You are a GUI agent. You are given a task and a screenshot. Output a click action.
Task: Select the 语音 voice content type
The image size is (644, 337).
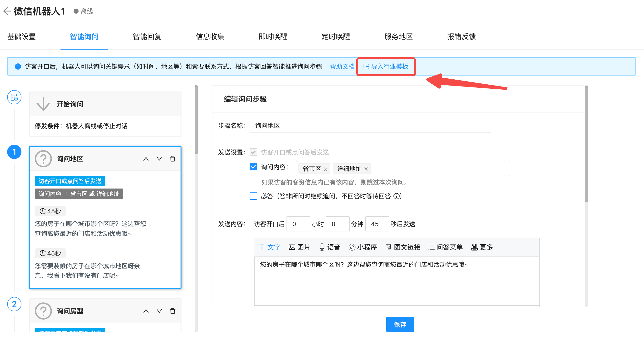click(330, 247)
